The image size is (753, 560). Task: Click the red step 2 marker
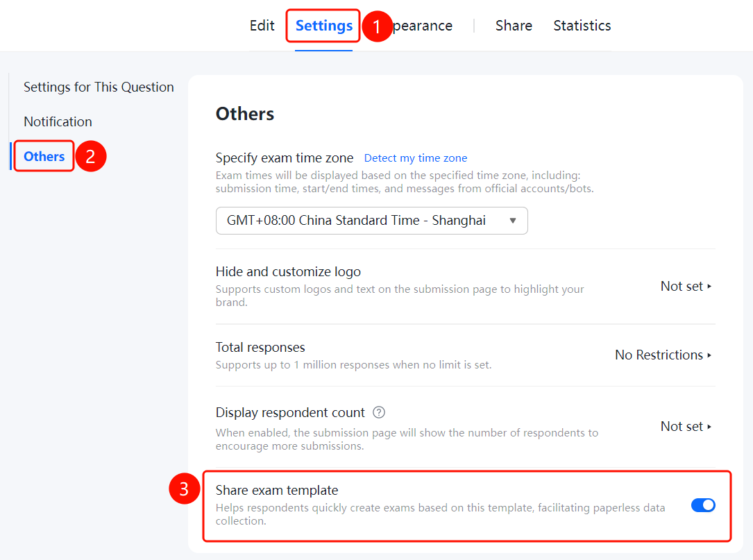(x=90, y=156)
